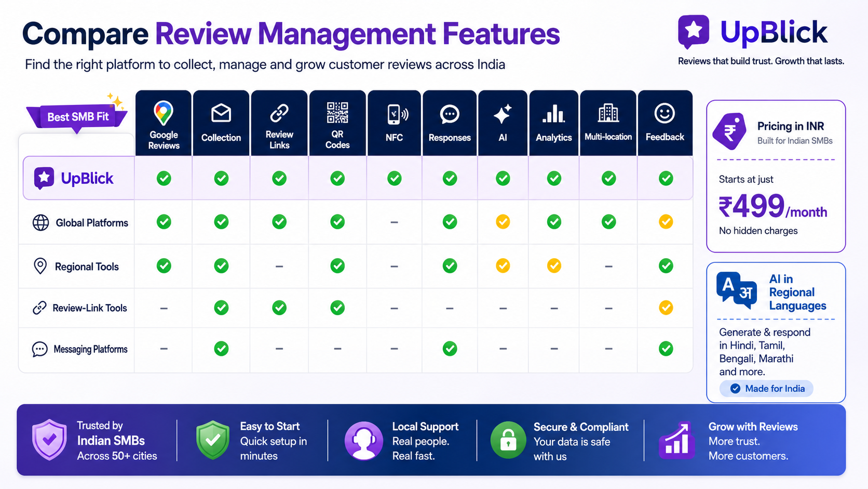Click the green check for Review-Link Tools under QR Codes
868x489 pixels.
[337, 308]
